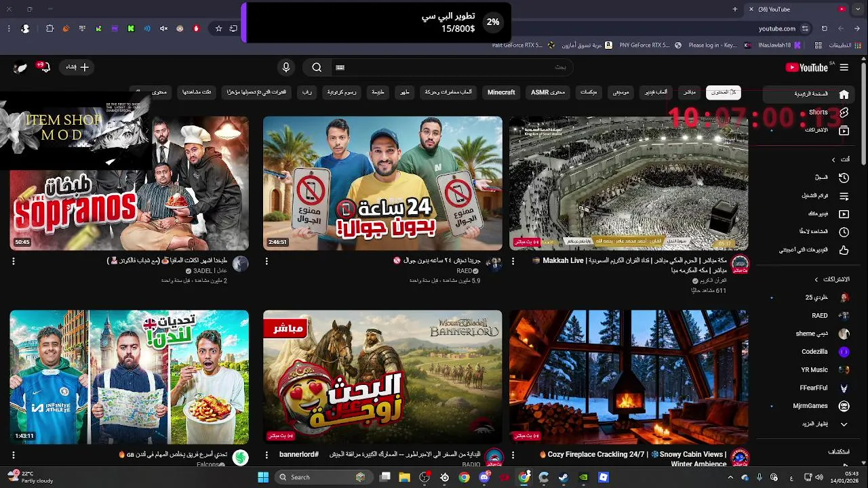Open a new browser tab
Screen dimensions: 868x488
[734, 9]
